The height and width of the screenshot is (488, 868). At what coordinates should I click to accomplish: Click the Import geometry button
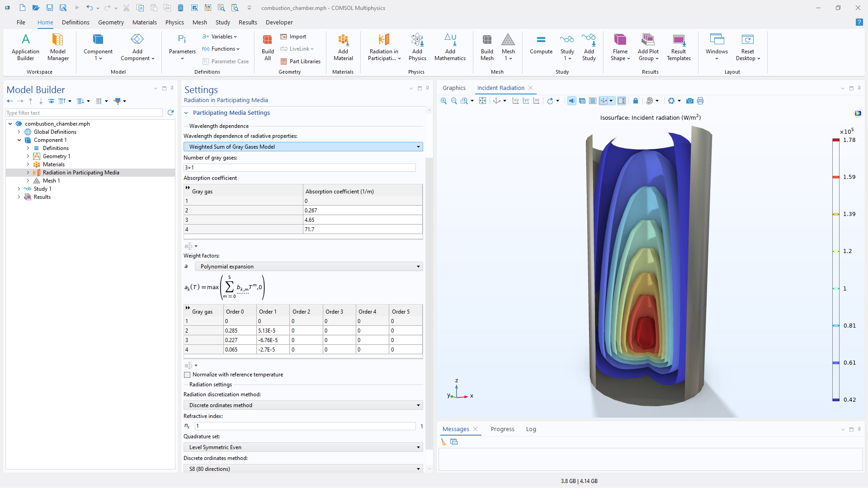[x=293, y=37]
